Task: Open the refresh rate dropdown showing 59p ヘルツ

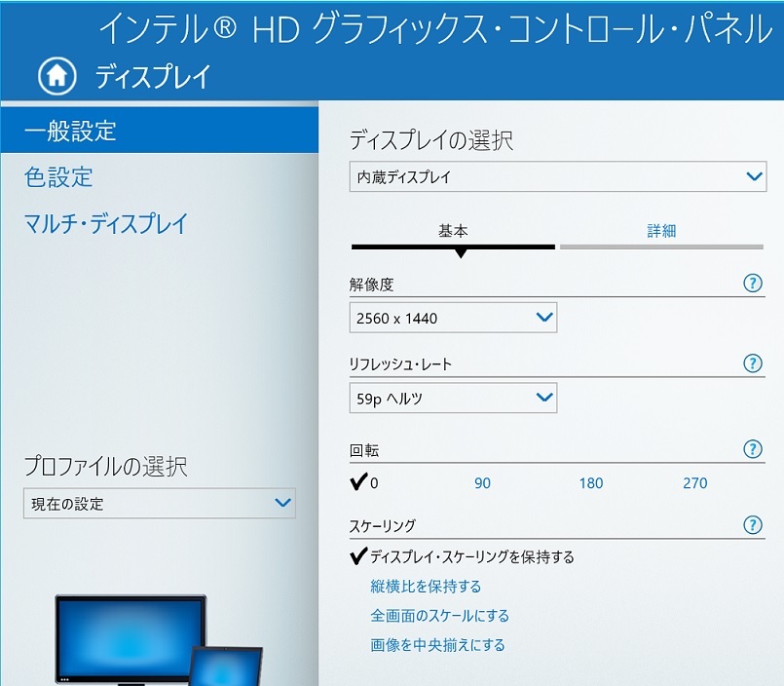Action: coord(453,399)
